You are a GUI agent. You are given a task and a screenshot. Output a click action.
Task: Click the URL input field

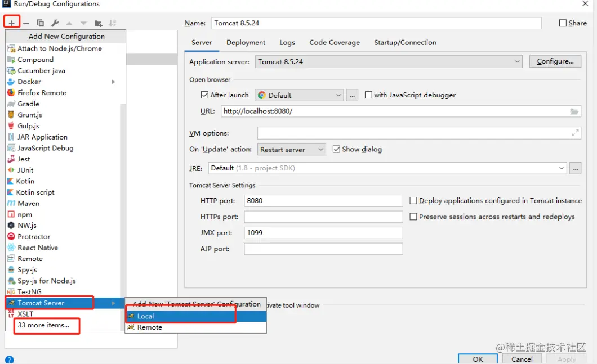point(400,111)
